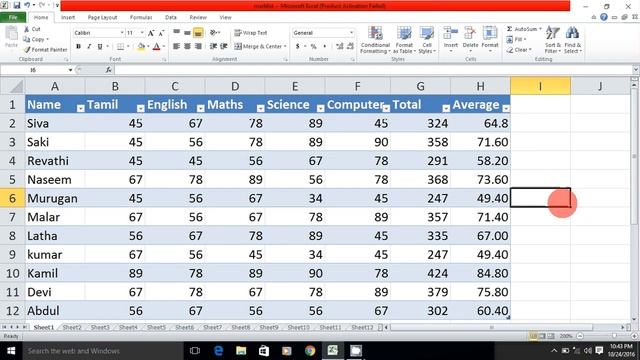Switch to the Insert ribbon tab
Viewport: 640px width, 360px height.
coord(68,18)
